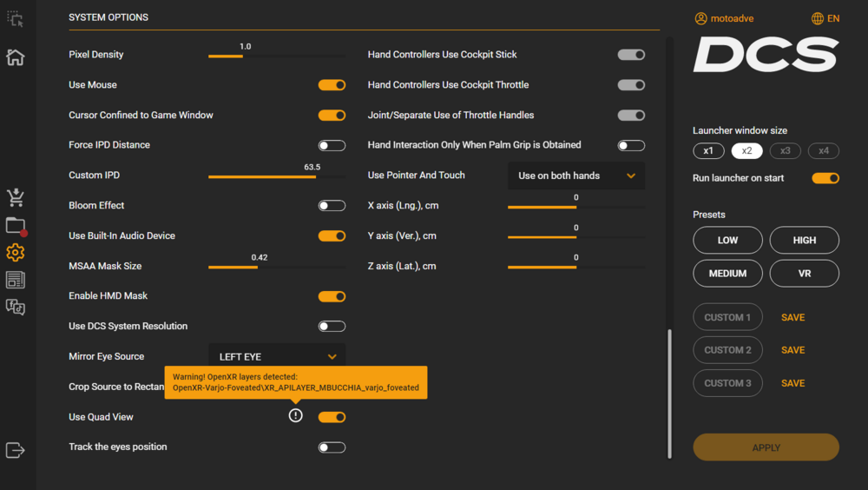Screen dimensions: 868x490
Task: Click the OpenXR layers warning tooltip
Action: (x=296, y=382)
